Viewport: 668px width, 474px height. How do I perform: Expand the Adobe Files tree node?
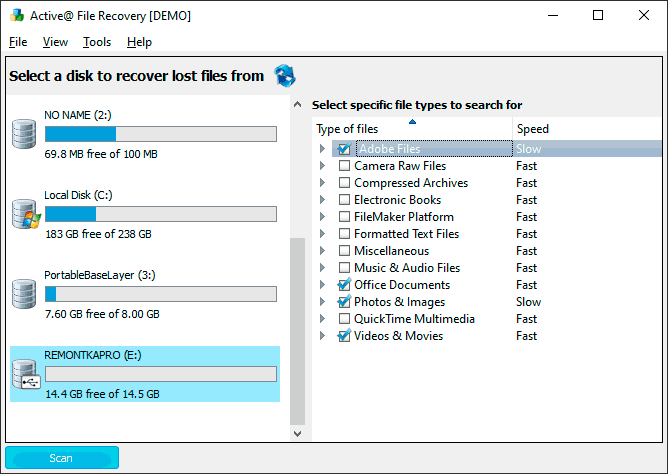pos(322,149)
